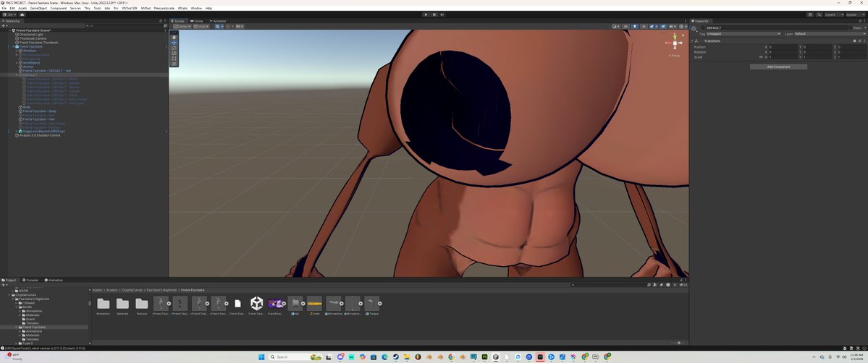
Task: Select the Scale tool in Scene toolbar
Action: [174, 53]
